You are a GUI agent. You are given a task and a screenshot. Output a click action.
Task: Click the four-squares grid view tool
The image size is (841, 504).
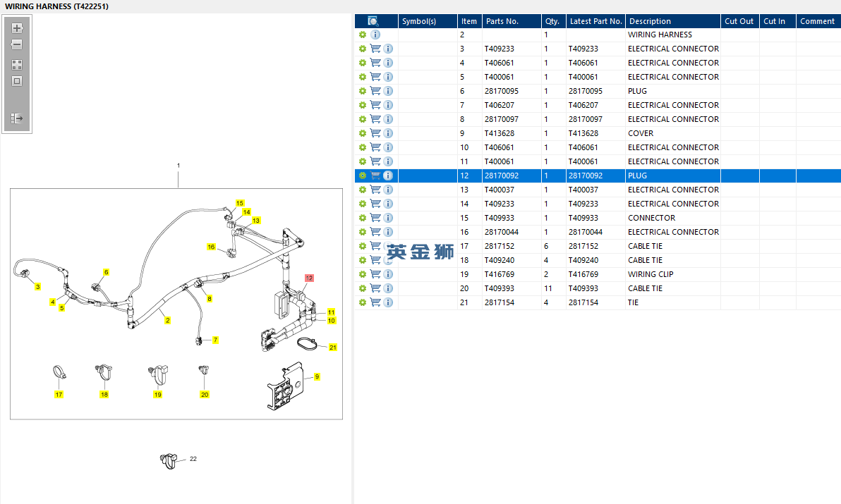pyautogui.click(x=17, y=65)
